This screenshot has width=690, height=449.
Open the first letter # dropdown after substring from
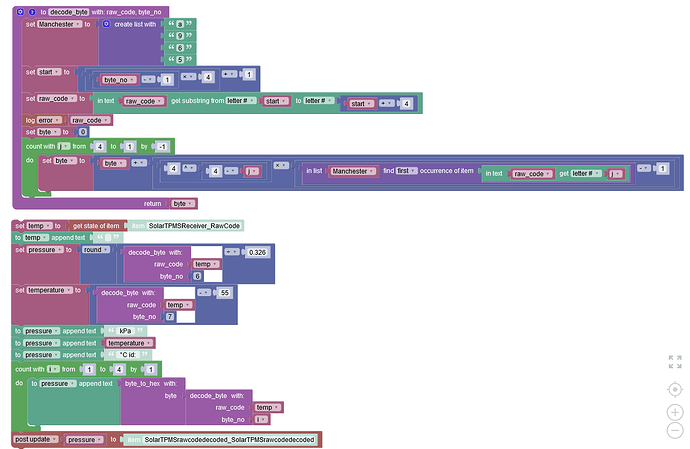click(241, 101)
